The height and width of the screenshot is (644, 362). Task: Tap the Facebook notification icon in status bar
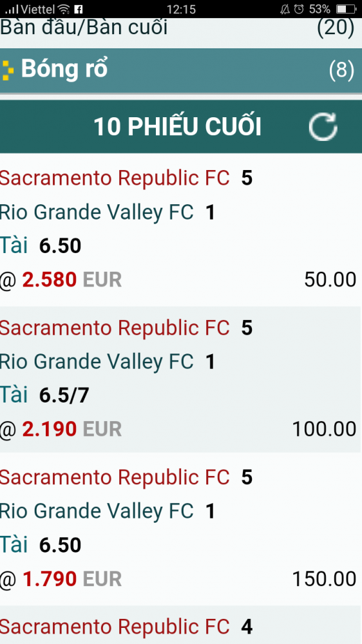(x=78, y=9)
